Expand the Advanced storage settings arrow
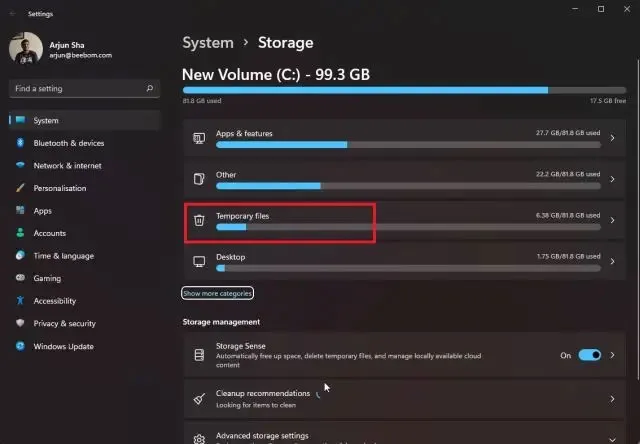 pyautogui.click(x=612, y=440)
